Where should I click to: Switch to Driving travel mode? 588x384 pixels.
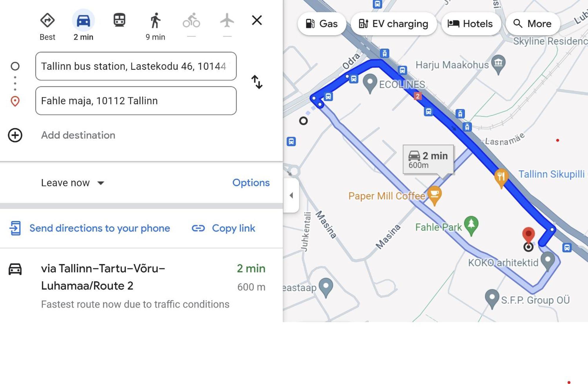click(x=83, y=21)
